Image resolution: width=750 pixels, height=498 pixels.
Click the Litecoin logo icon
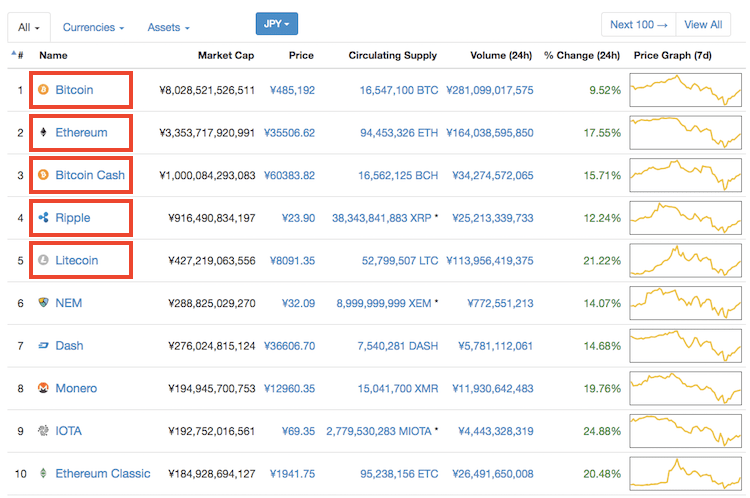43,260
